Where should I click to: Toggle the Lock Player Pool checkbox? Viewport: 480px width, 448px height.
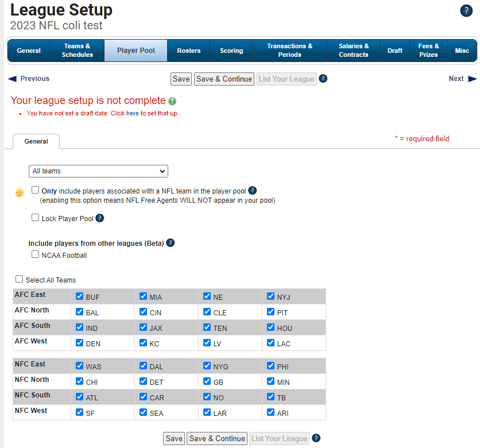[35, 218]
